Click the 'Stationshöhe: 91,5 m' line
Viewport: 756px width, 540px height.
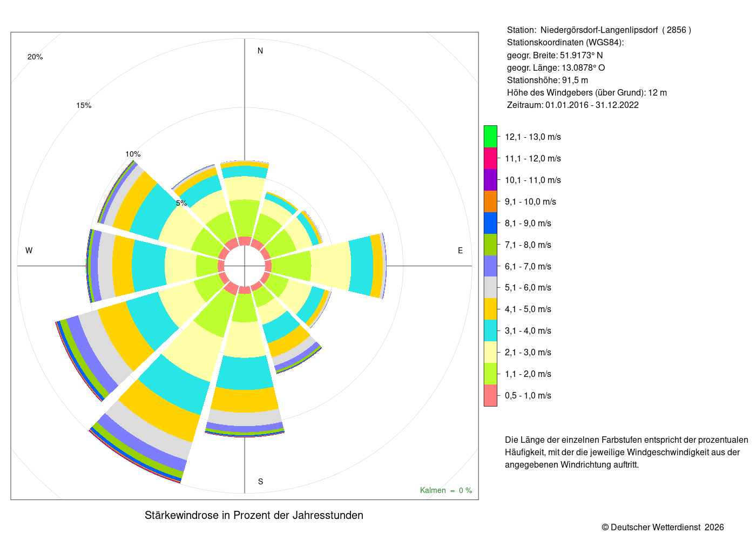click(x=547, y=80)
